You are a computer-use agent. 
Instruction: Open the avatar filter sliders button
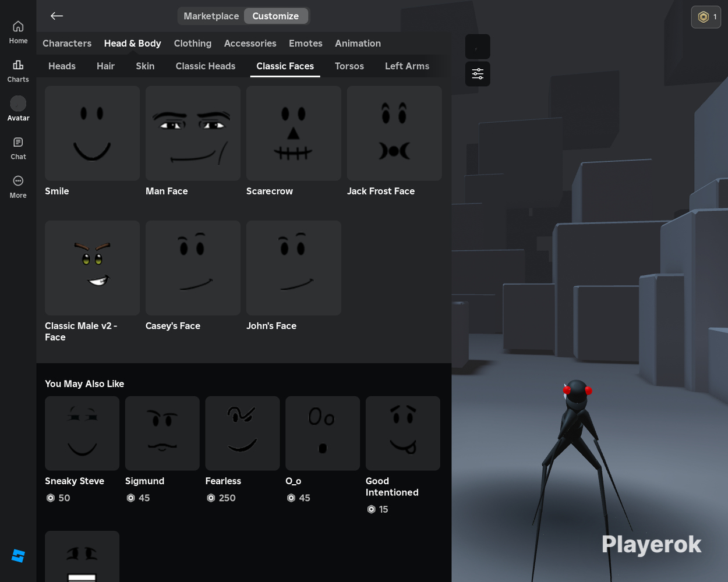coord(478,74)
